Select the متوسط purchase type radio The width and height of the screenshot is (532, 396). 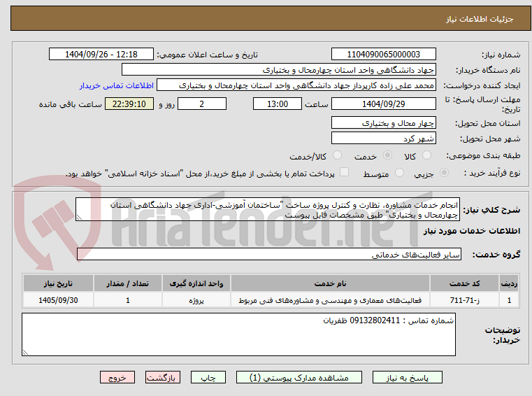point(399,173)
